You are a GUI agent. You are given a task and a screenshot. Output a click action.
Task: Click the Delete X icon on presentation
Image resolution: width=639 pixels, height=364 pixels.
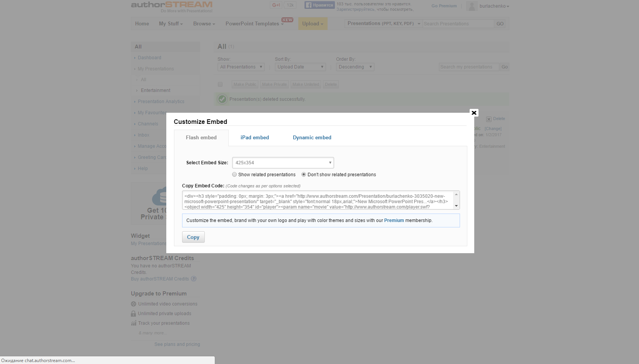click(488, 119)
